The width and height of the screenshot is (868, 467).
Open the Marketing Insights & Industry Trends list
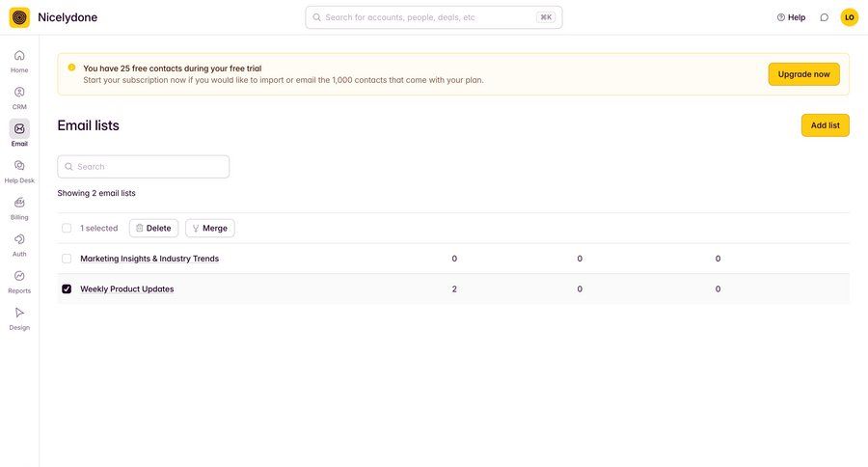tap(149, 259)
